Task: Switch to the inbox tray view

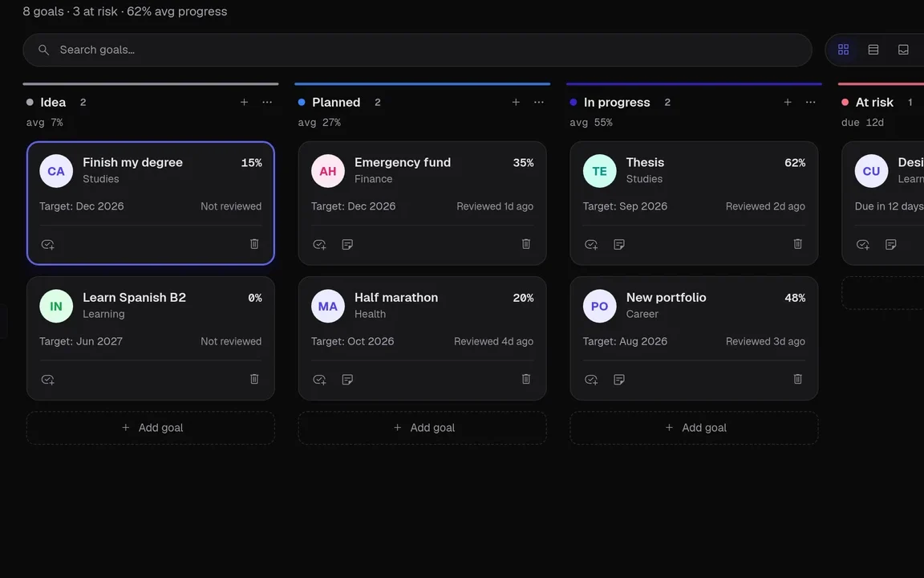Action: pos(903,50)
